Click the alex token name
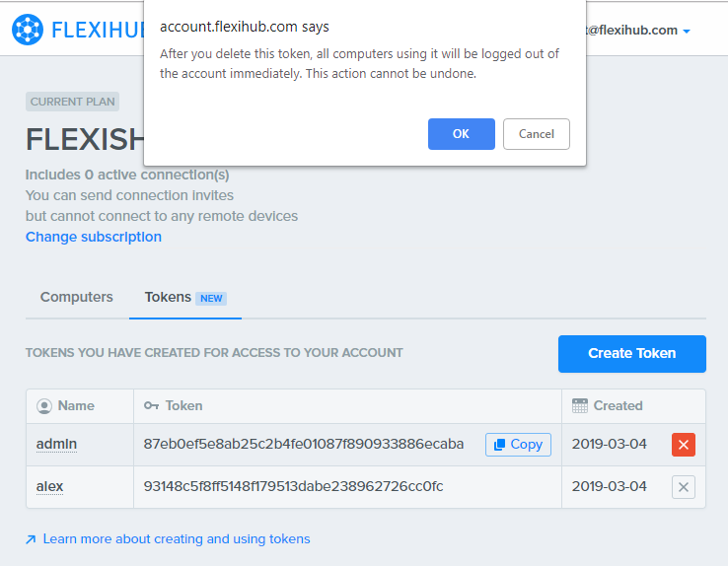728x566 pixels. coord(49,486)
